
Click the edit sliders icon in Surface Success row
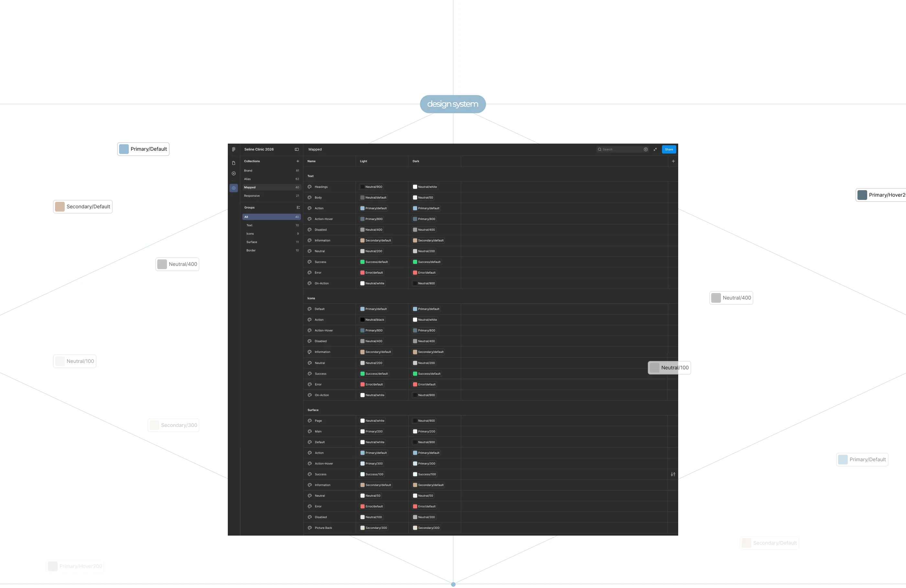click(x=673, y=474)
